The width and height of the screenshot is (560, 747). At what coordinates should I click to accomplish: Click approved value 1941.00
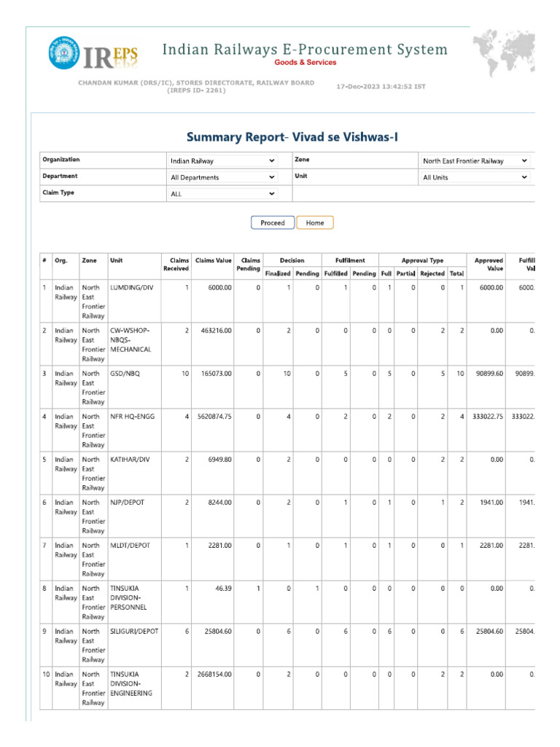tap(491, 503)
